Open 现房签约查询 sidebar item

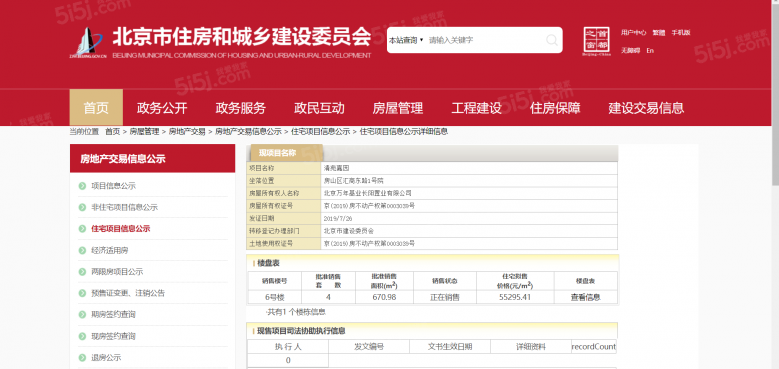[113, 336]
